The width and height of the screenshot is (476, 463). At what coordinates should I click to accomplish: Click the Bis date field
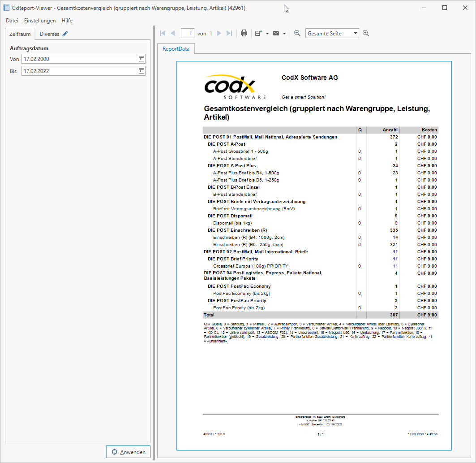tap(83, 71)
